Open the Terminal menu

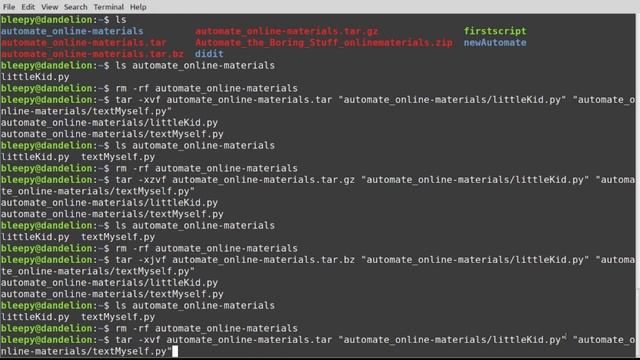pos(109,7)
